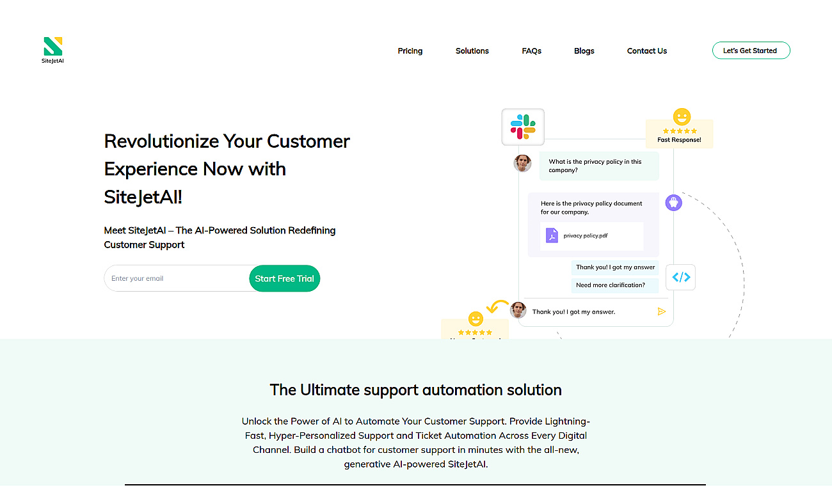Click the yellow send arrow icon
832x504 pixels.
coord(661,311)
